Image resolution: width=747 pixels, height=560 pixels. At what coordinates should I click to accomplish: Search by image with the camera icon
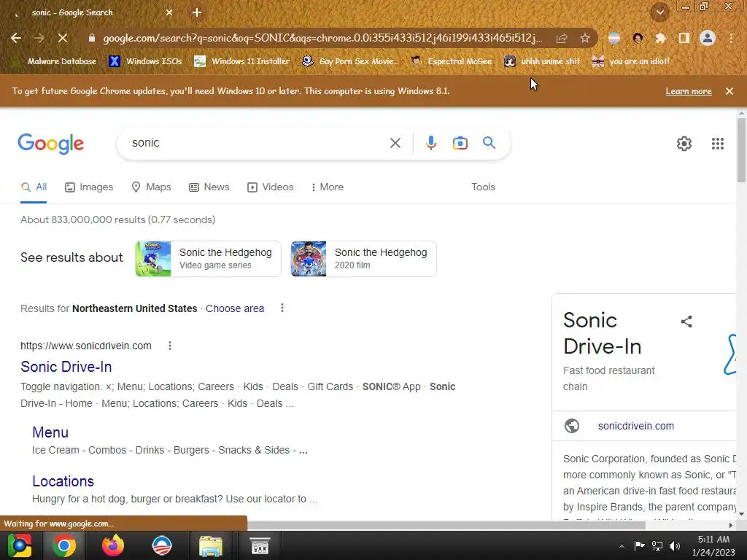coord(460,143)
